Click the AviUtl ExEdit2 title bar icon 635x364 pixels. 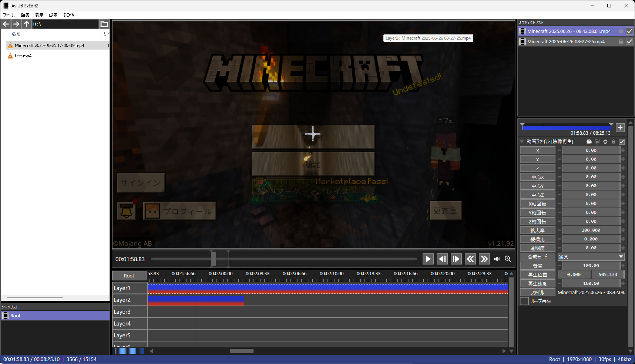tap(6, 6)
